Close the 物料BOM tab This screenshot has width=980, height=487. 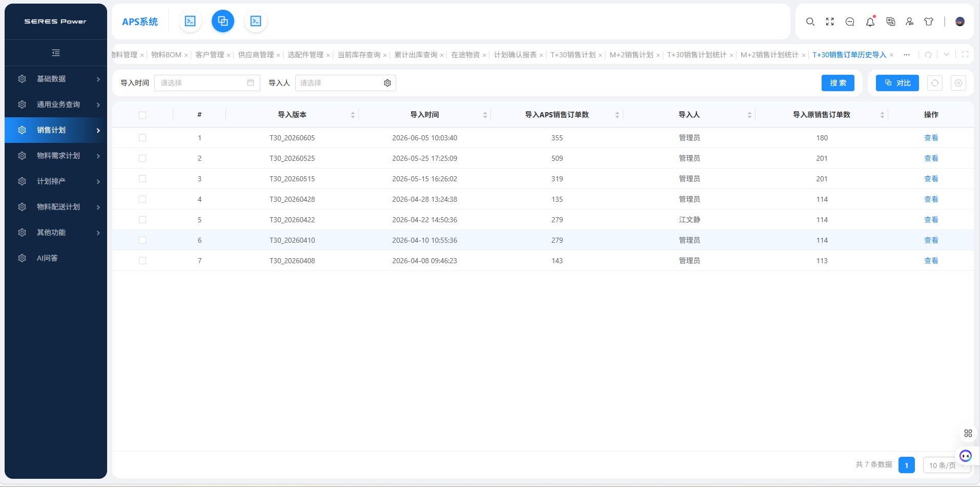186,55
